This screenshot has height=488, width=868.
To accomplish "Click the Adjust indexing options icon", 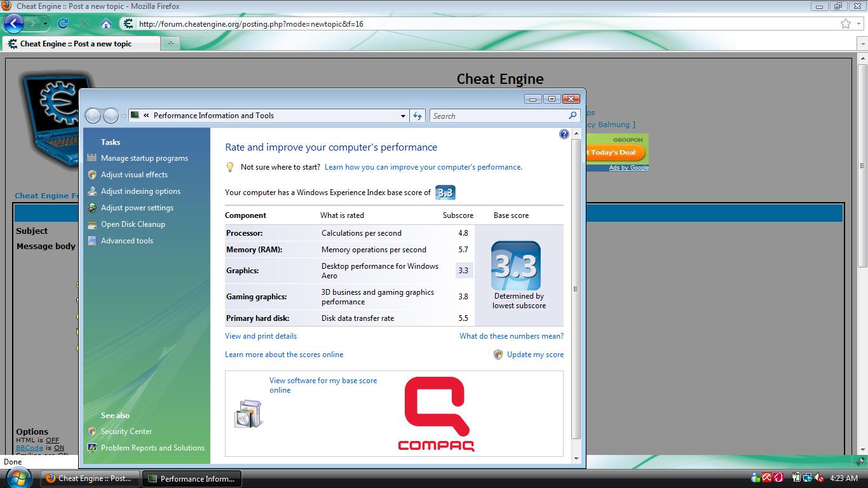I will tap(92, 191).
